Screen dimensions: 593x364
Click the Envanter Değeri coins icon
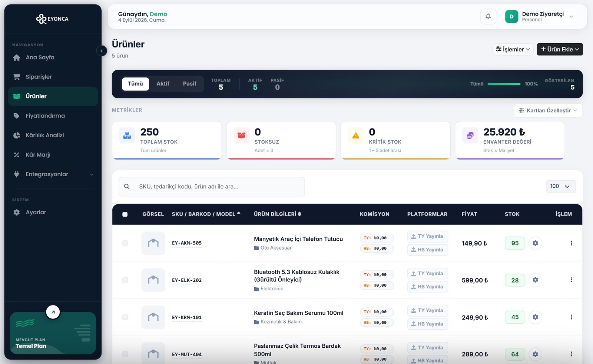click(470, 136)
